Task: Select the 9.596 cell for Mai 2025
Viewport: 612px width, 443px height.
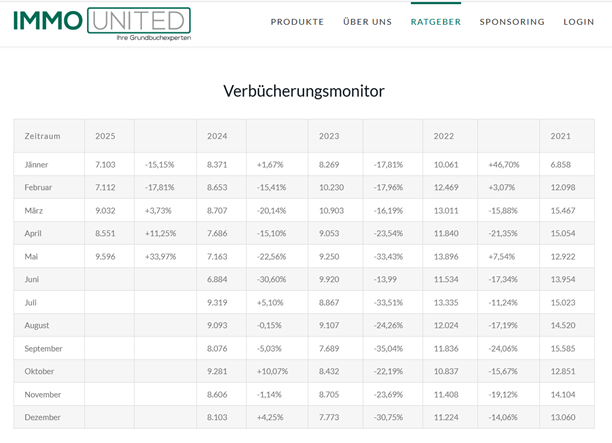Action: tap(107, 255)
